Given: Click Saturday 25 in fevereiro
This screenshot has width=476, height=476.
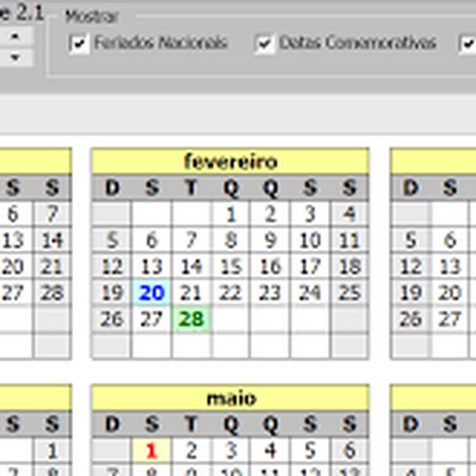Looking at the screenshot, I should [x=350, y=293].
